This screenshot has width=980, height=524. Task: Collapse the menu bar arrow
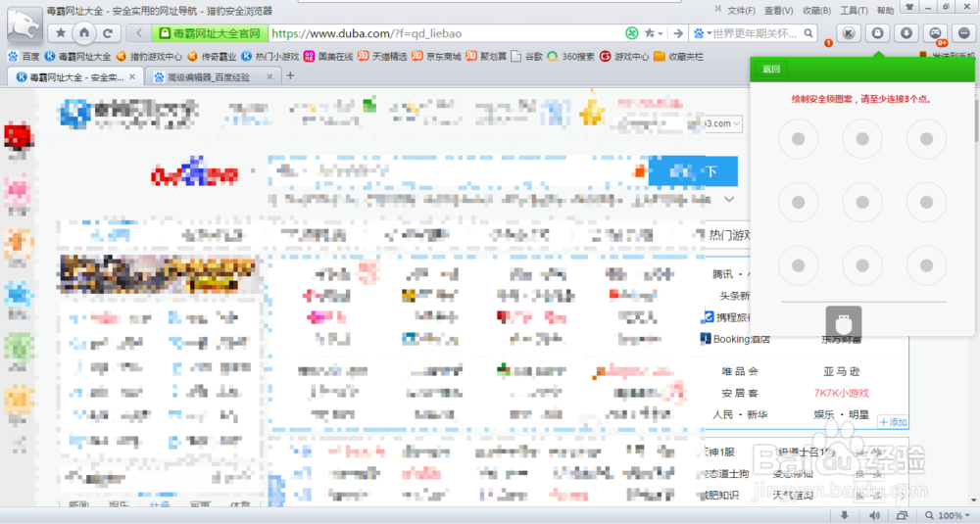point(717,10)
